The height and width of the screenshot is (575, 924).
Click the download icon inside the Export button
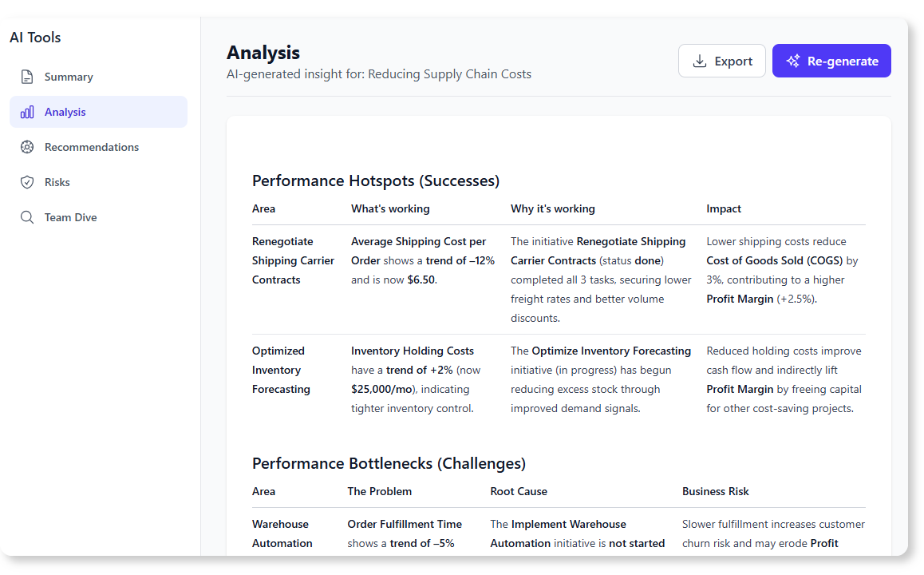point(700,61)
